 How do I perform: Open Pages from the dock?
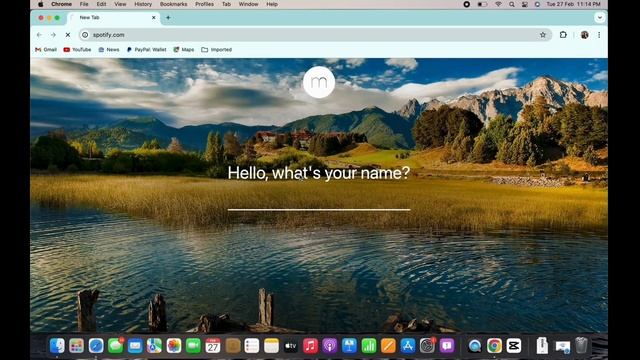[x=388, y=346]
